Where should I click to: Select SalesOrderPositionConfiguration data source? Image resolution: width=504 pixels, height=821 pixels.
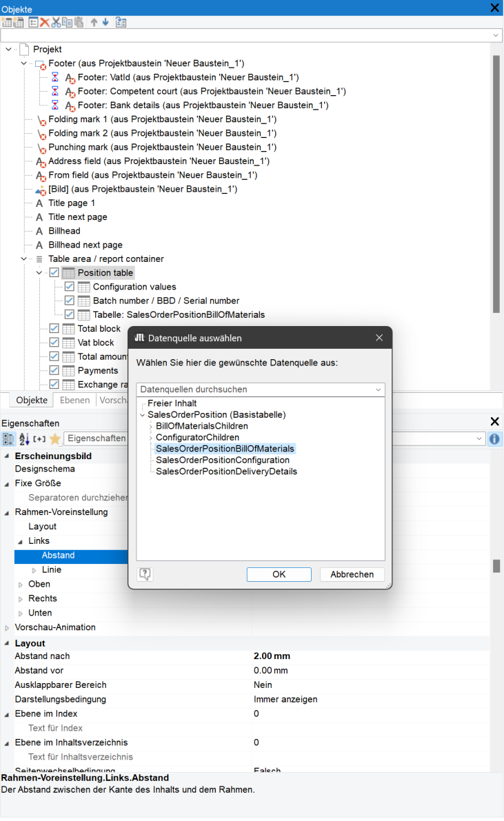coord(223,460)
